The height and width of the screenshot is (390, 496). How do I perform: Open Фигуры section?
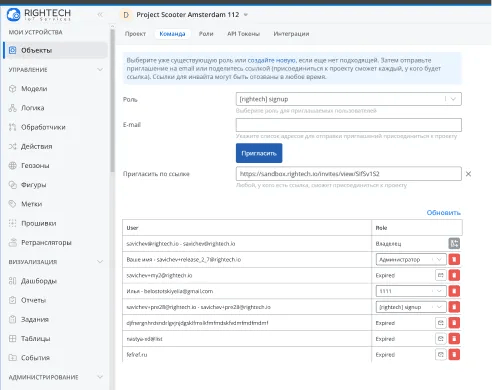[x=33, y=185]
